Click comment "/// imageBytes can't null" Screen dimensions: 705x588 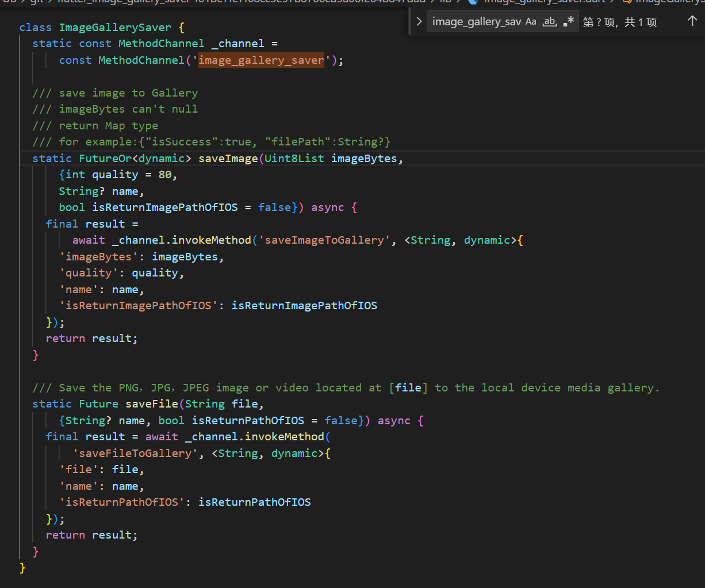pyautogui.click(x=115, y=109)
